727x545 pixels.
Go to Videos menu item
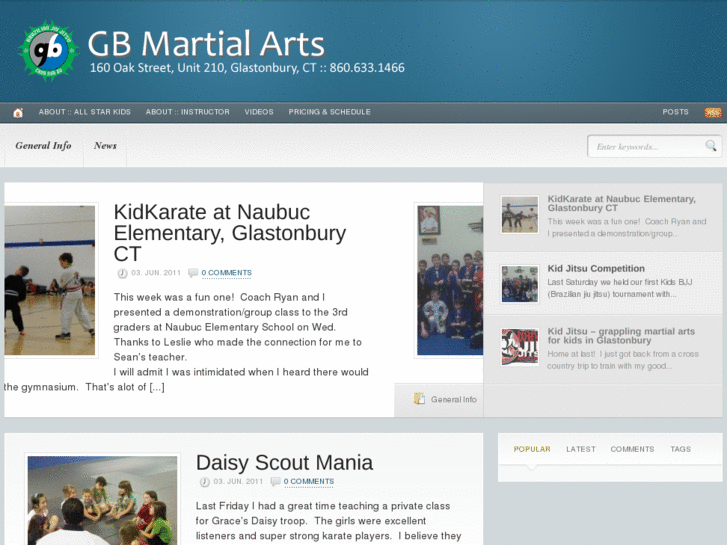tap(259, 112)
